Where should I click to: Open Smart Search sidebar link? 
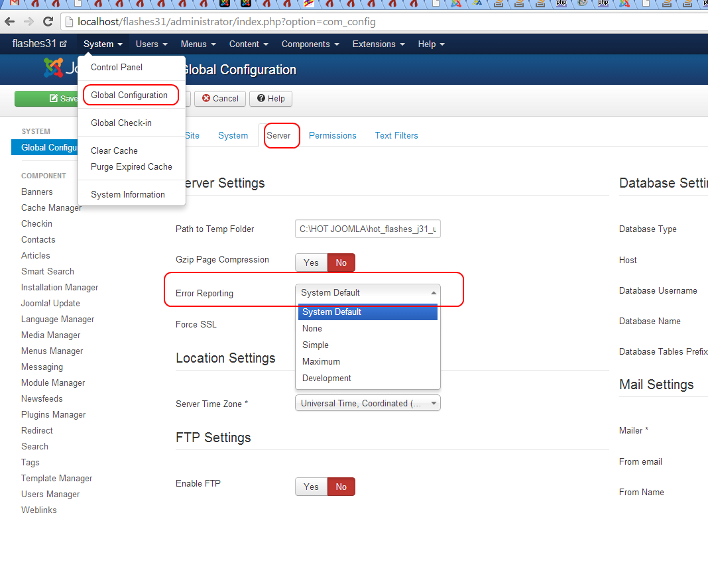48,271
